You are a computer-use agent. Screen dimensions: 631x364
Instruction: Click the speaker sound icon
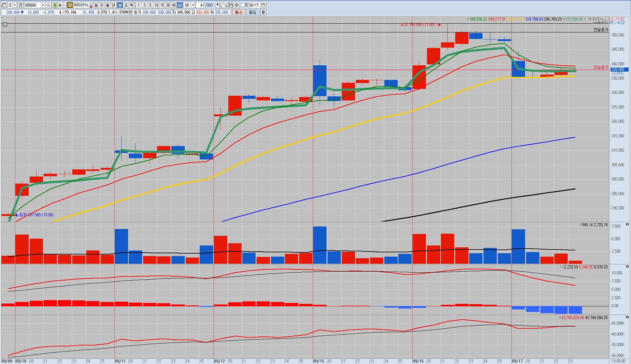pyautogui.click(x=60, y=5)
